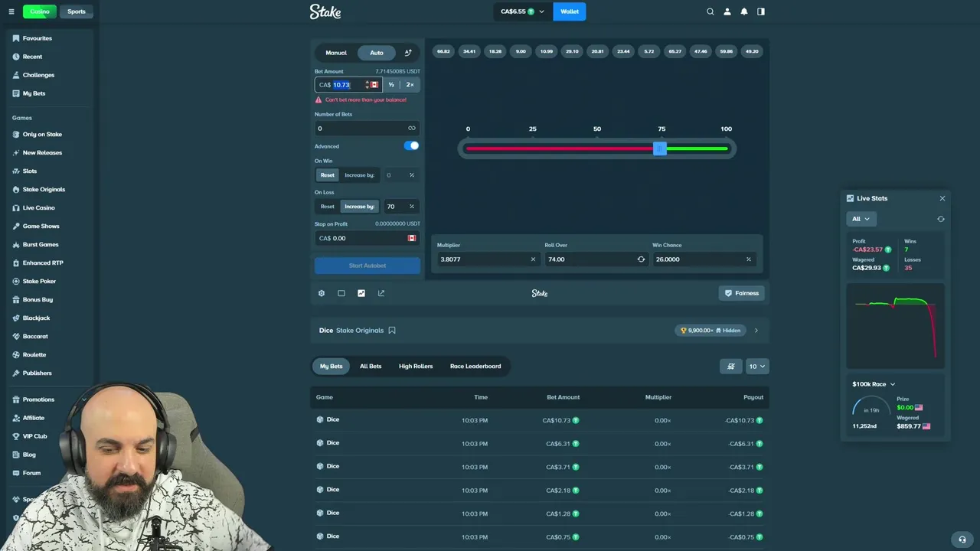Halve the bet amount with ½

(391, 85)
